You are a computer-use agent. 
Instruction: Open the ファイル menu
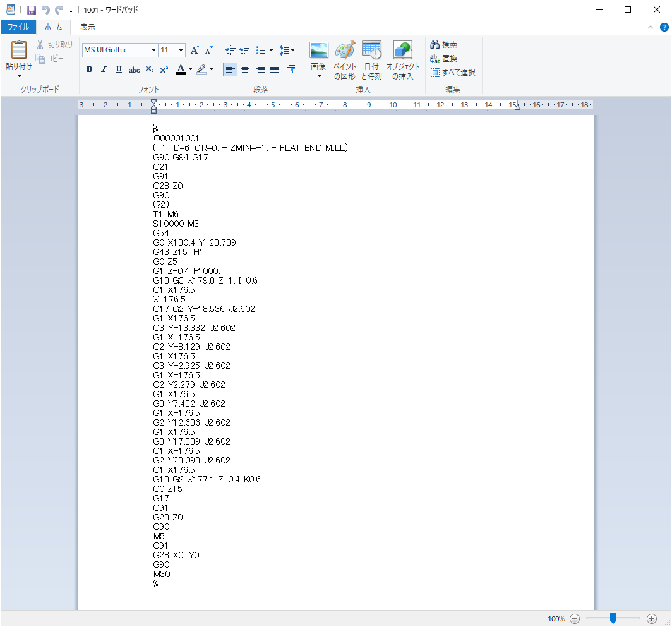18,27
